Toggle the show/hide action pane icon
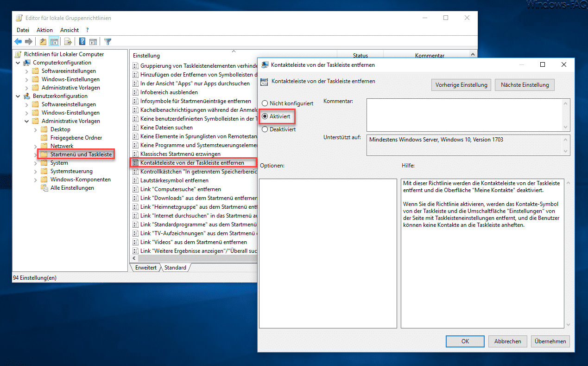 pos(92,42)
